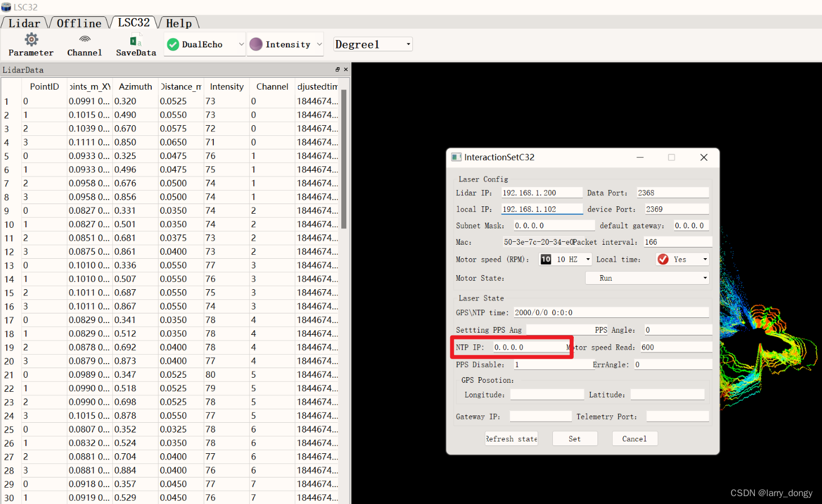The image size is (822, 504).
Task: Switch to the Lidar tab
Action: coord(24,23)
